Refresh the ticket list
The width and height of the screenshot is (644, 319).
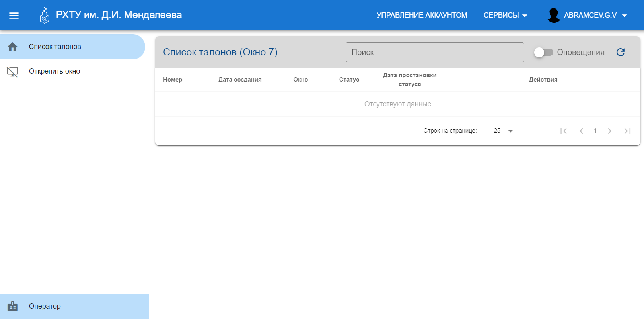tap(621, 52)
